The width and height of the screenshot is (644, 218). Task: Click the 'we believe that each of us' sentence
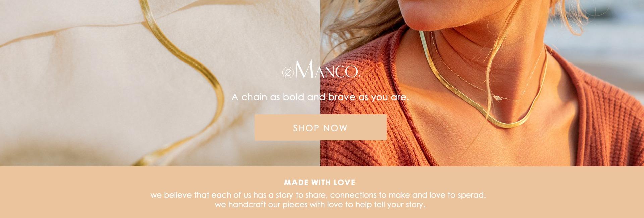click(x=318, y=195)
